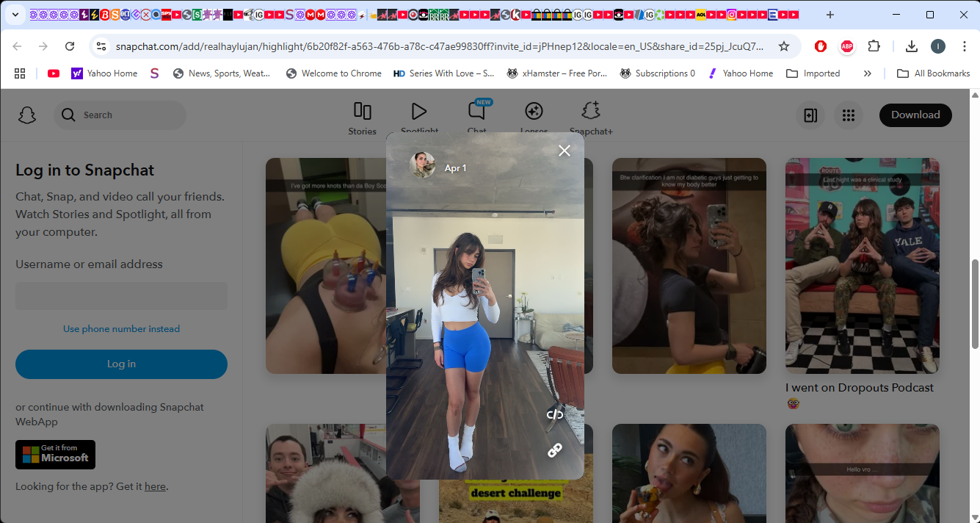This screenshot has width=980, height=523.
Task: Open Series With Love bookmark
Action: (443, 73)
